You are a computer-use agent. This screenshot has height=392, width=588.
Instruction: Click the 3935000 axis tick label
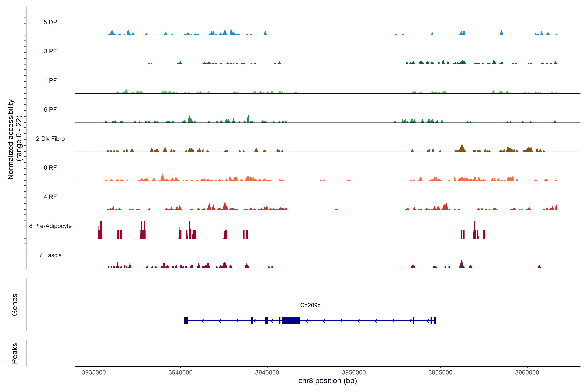point(94,372)
